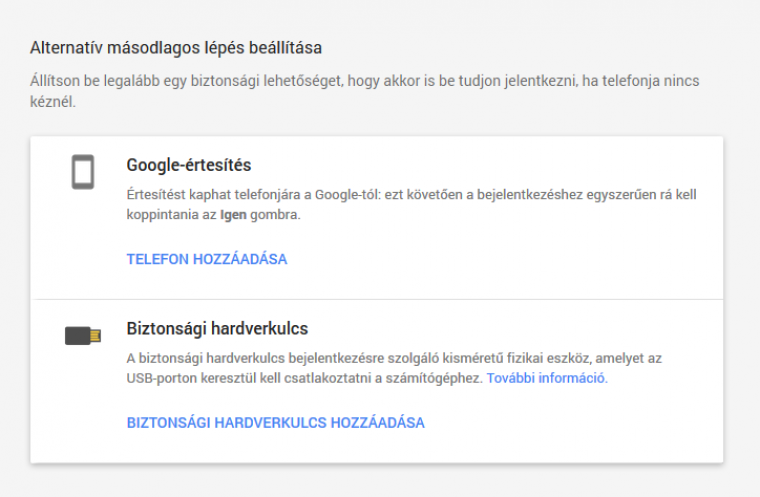
Task: Click the Google-értesítés heading
Action: point(189,165)
